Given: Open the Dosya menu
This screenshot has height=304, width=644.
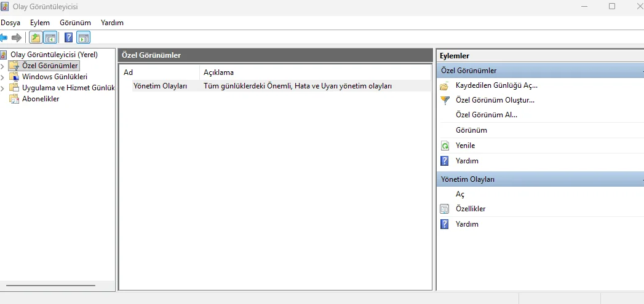Looking at the screenshot, I should 10,23.
